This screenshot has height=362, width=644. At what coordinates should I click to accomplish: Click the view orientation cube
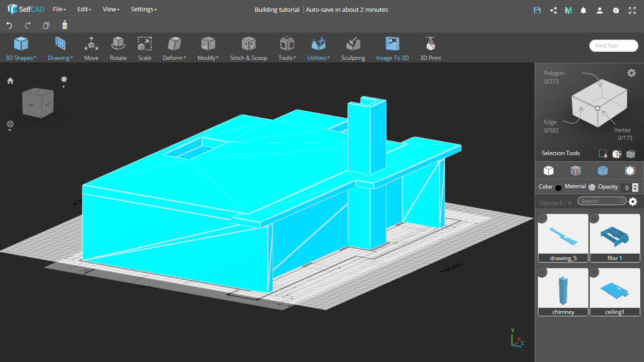tap(38, 102)
